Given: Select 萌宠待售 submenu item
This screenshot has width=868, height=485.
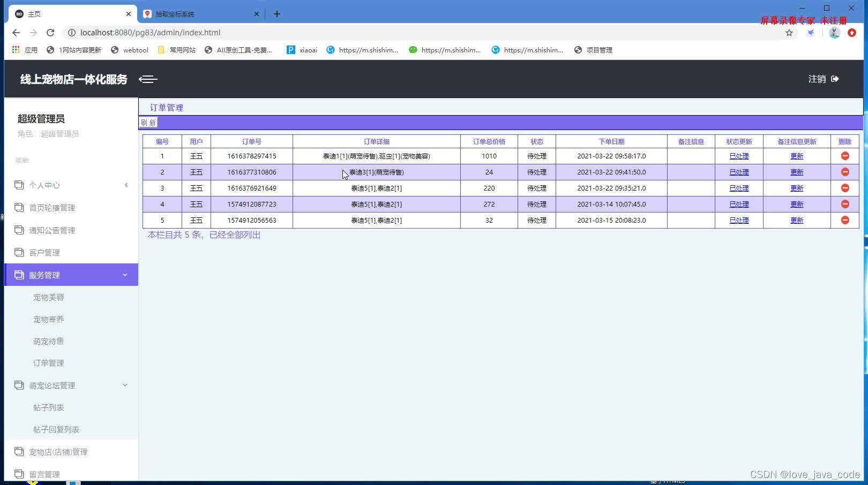Looking at the screenshot, I should click(48, 341).
